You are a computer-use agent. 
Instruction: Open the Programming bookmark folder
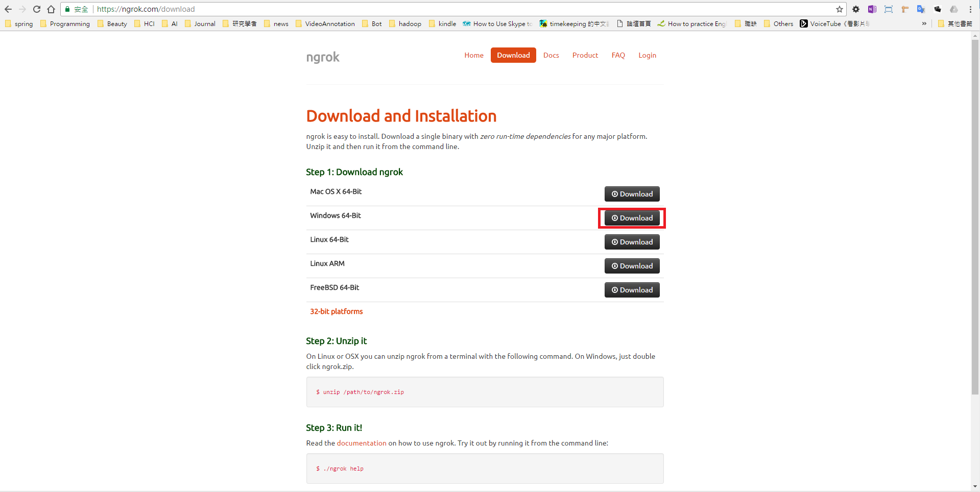pos(65,23)
